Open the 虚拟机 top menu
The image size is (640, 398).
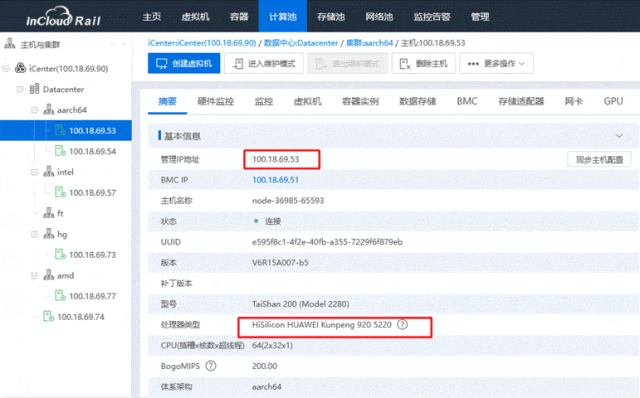pyautogui.click(x=196, y=17)
